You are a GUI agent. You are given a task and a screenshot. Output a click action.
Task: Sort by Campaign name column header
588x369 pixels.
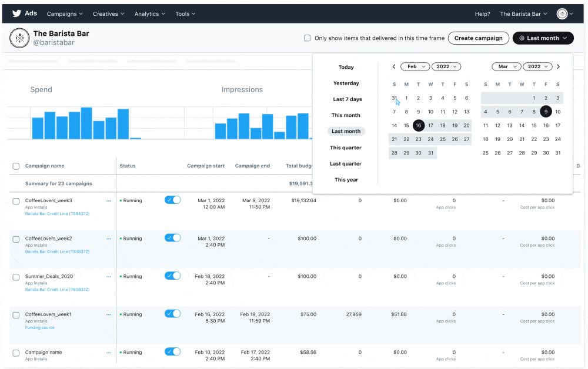45,166
